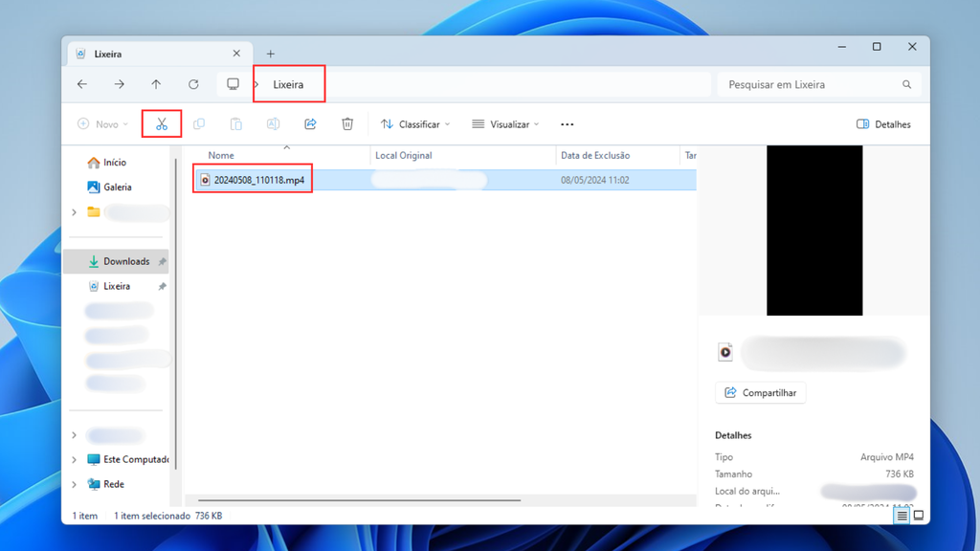Click the navigation pane vertical scrollbar
The image size is (980, 551).
click(x=175, y=313)
